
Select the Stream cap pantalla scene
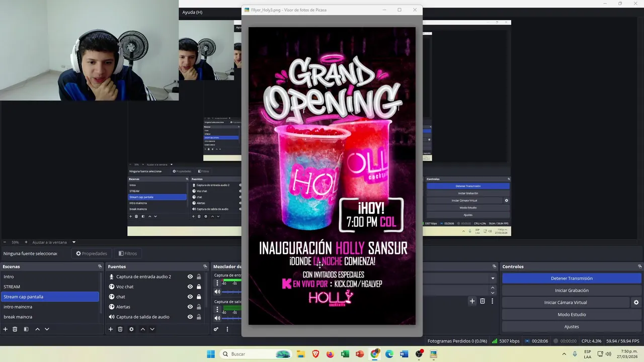(50, 297)
